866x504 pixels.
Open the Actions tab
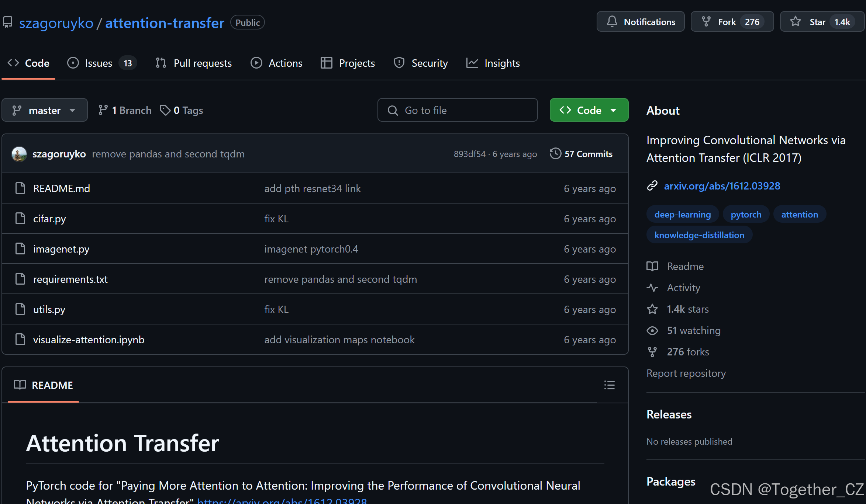[x=276, y=63]
